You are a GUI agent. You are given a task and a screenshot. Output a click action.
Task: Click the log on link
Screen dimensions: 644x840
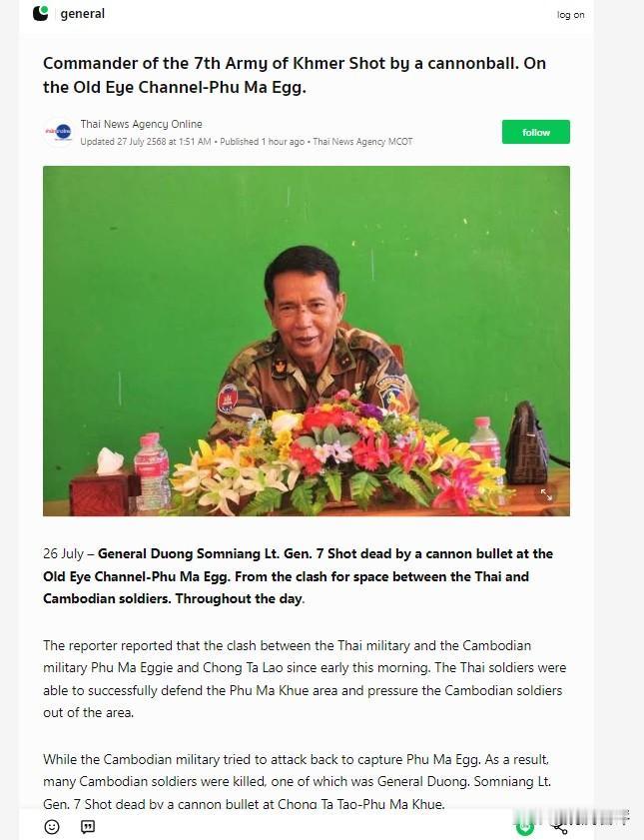(x=571, y=15)
